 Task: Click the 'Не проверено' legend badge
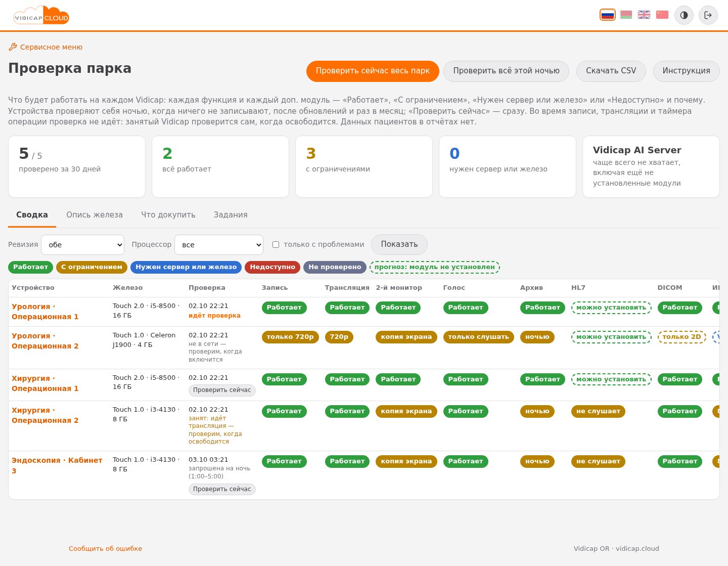335,267
